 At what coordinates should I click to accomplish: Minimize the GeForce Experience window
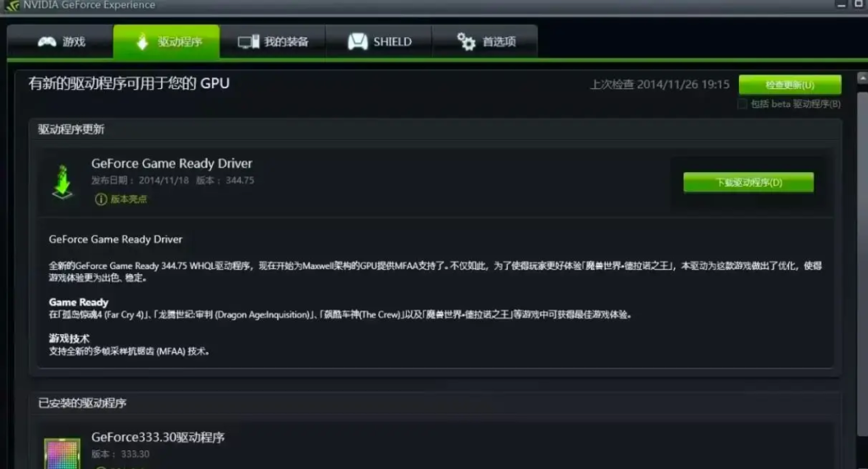coord(842,4)
